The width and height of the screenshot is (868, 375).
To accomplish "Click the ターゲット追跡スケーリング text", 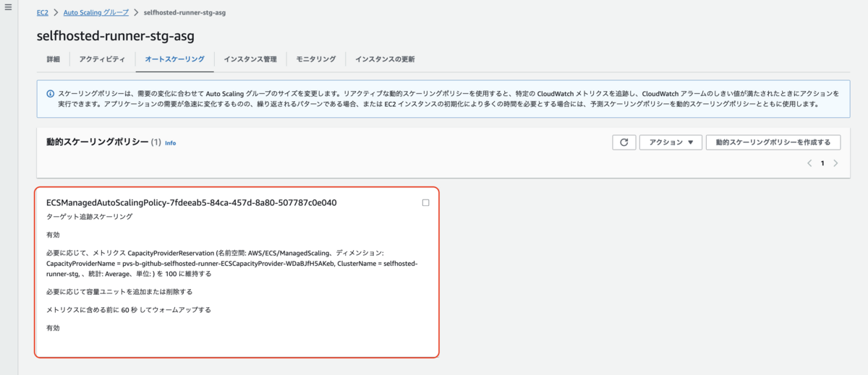I will pyautogui.click(x=89, y=217).
